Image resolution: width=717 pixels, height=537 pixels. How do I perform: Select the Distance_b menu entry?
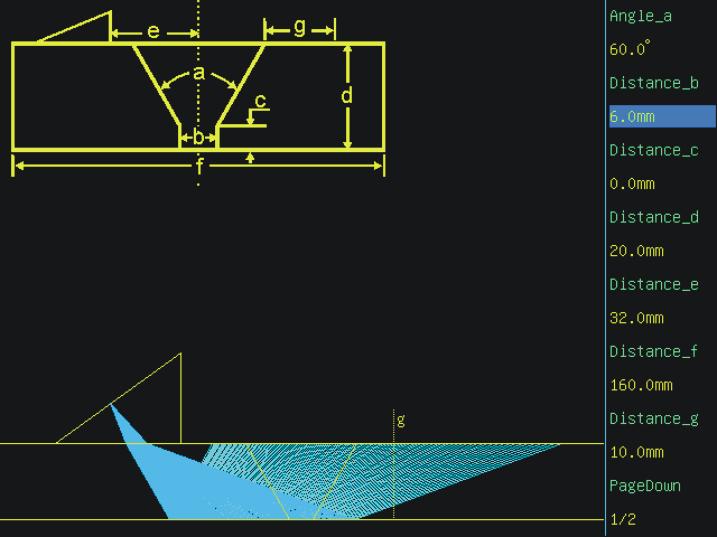click(652, 83)
